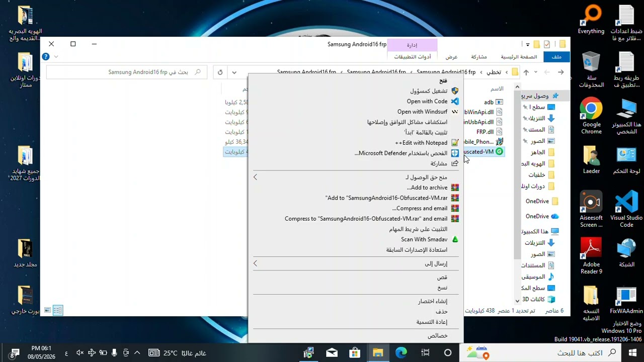Click Explorer up-folder arrow

click(x=526, y=72)
